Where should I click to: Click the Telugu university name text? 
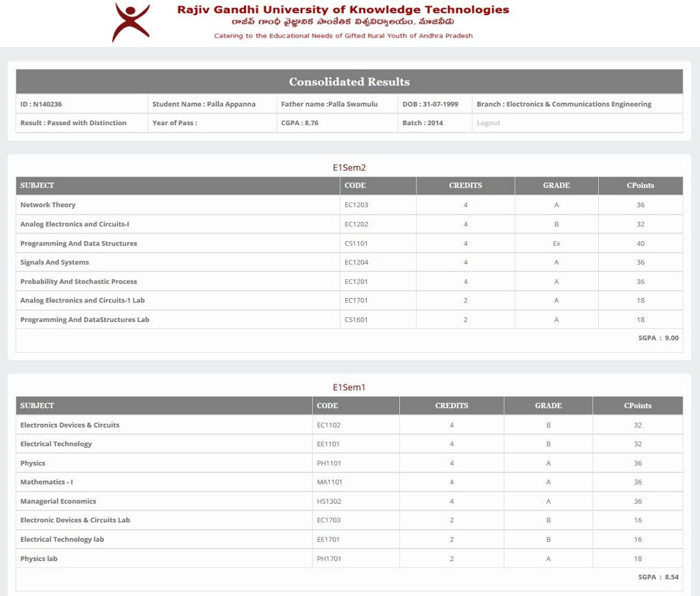(343, 22)
